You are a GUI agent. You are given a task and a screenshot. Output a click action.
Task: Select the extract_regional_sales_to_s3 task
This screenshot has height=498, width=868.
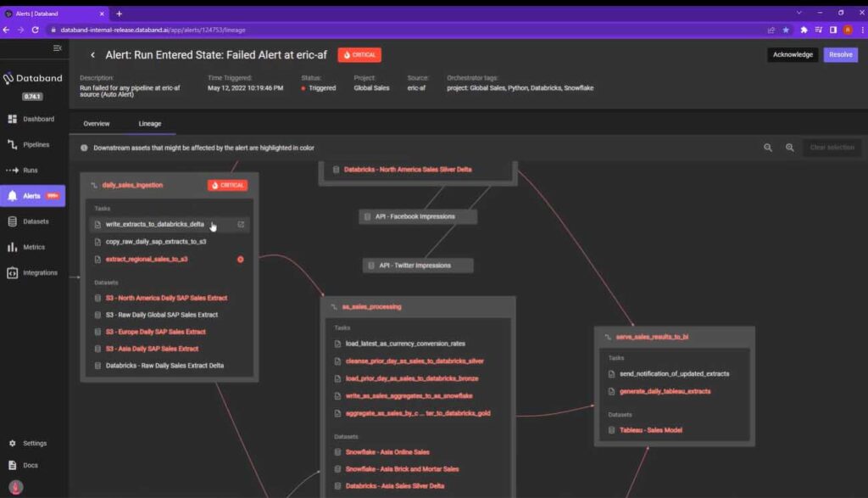click(147, 260)
